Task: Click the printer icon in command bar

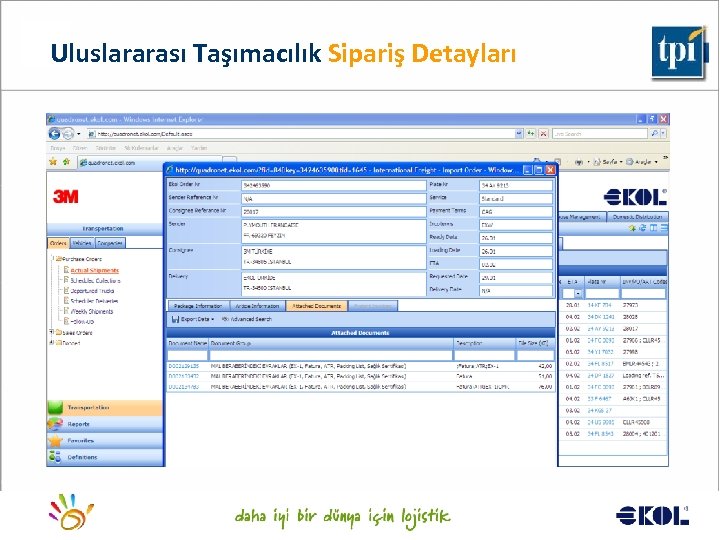Action: click(x=579, y=162)
